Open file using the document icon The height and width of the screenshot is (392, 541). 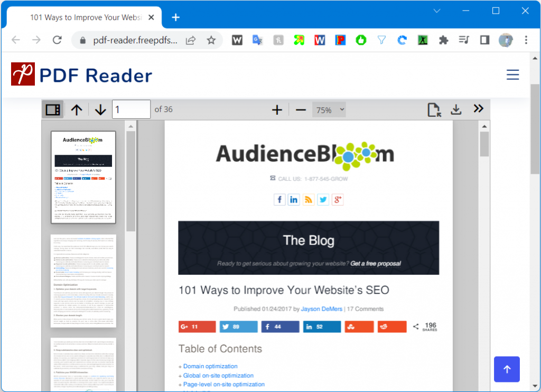click(434, 110)
